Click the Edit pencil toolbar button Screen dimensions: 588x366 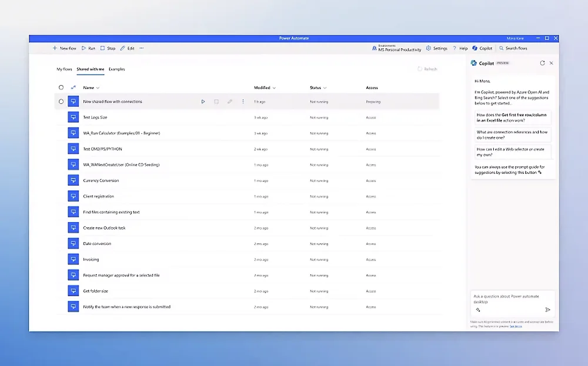[x=127, y=48]
